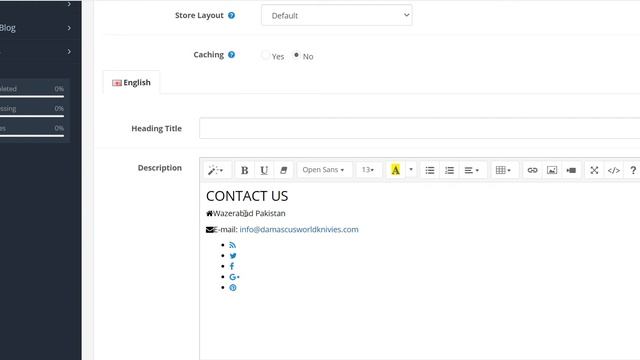The width and height of the screenshot is (640, 360).
Task: Click the Heading Title label
Action: point(156,129)
